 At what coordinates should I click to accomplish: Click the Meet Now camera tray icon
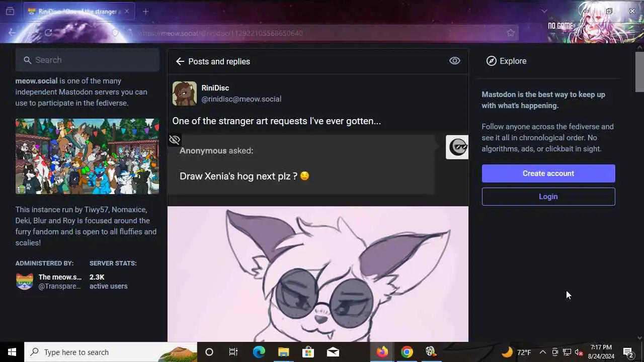555,352
